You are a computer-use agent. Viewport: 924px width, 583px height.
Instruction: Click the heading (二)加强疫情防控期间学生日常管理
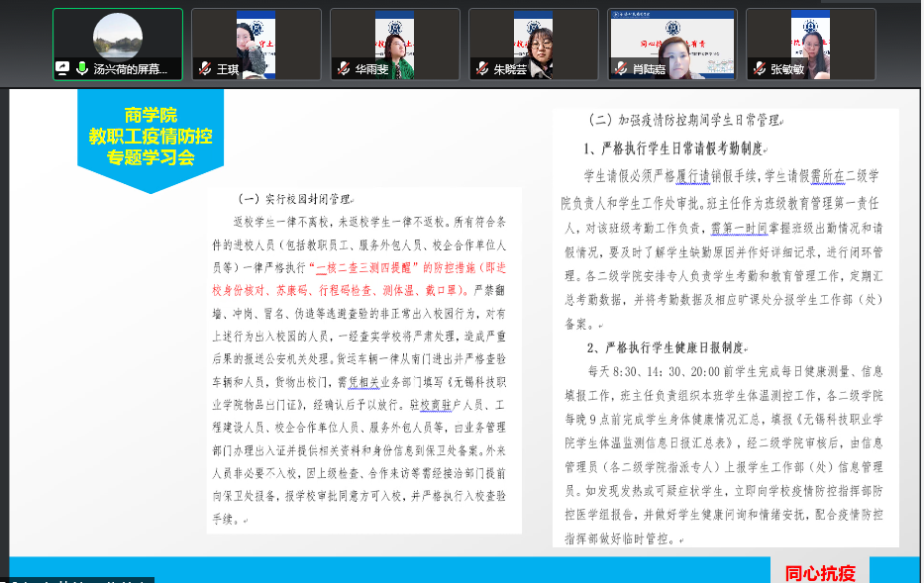(684, 120)
